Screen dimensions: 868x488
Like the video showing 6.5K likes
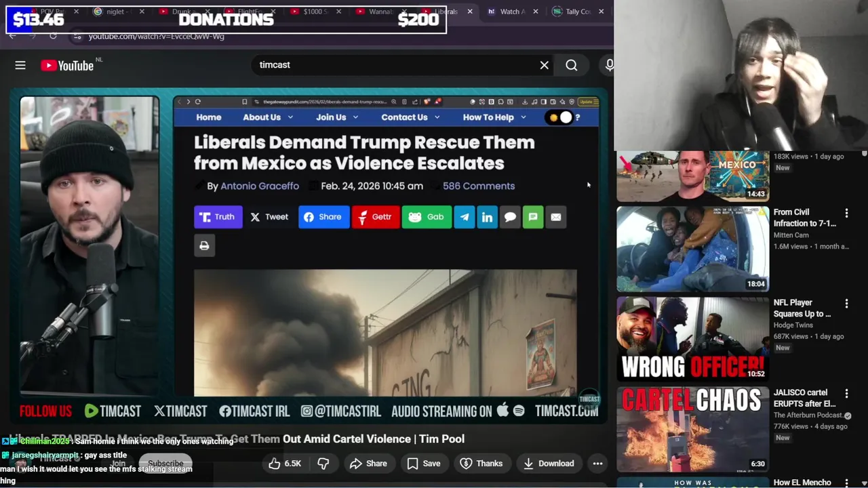pyautogui.click(x=285, y=464)
